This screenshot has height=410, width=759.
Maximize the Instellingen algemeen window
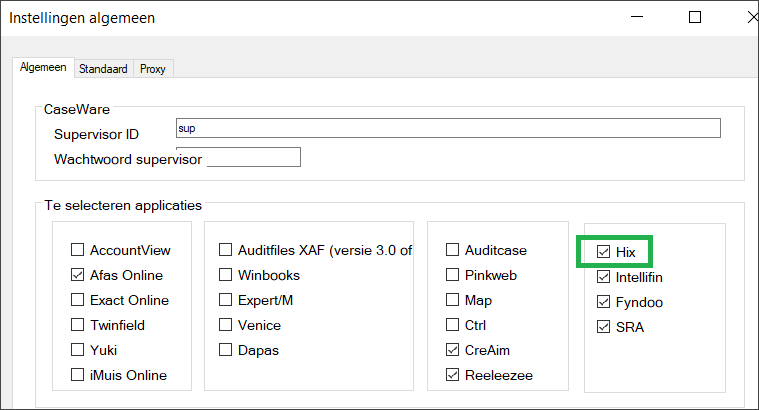coord(695,17)
